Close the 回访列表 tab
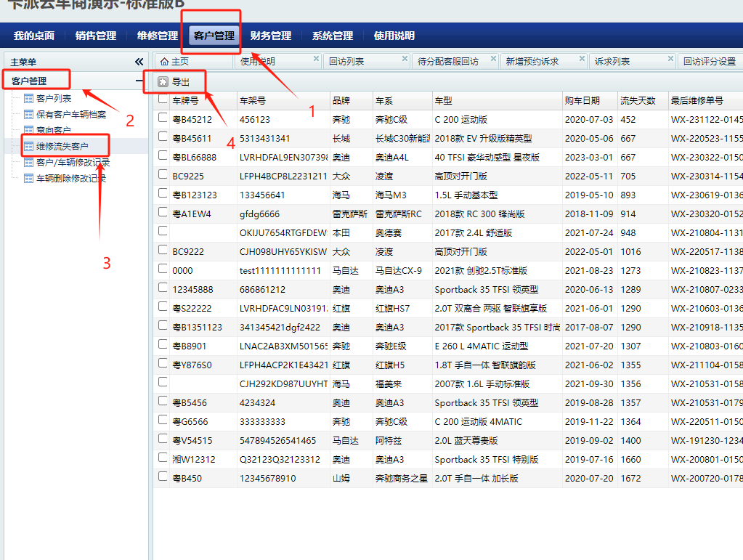This screenshot has height=560, width=743. (405, 58)
